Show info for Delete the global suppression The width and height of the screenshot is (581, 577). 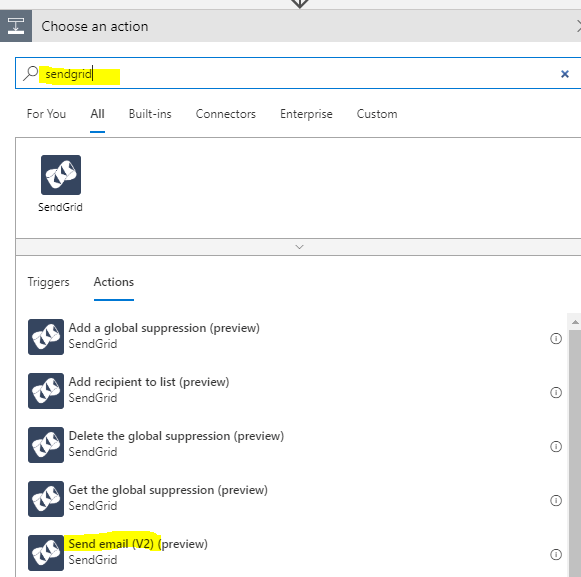(x=556, y=447)
